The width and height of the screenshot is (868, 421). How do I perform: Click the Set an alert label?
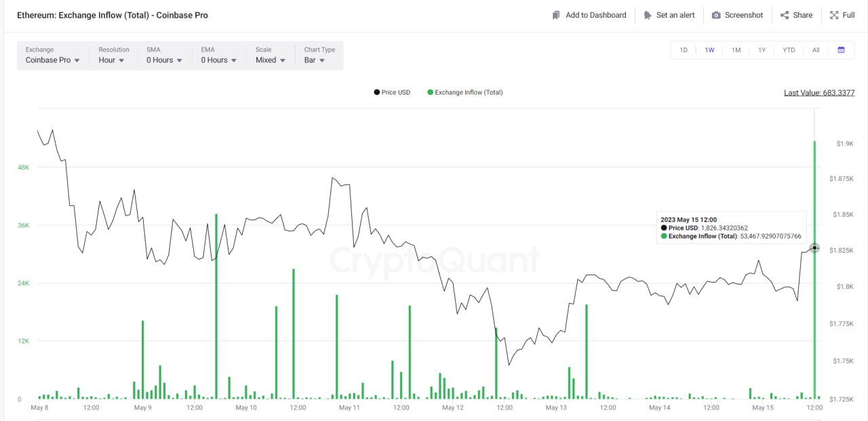[x=675, y=15]
